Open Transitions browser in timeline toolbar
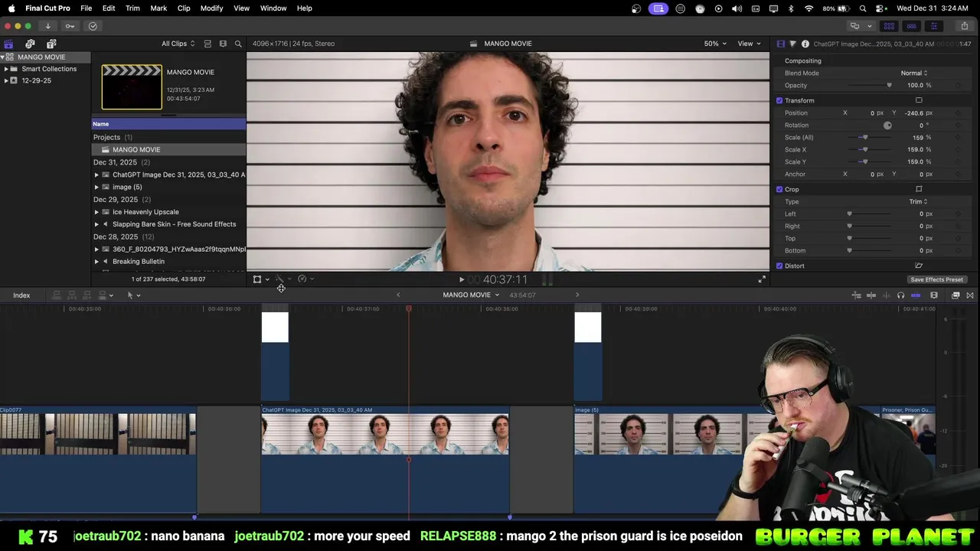Image resolution: width=980 pixels, height=551 pixels. [970, 295]
